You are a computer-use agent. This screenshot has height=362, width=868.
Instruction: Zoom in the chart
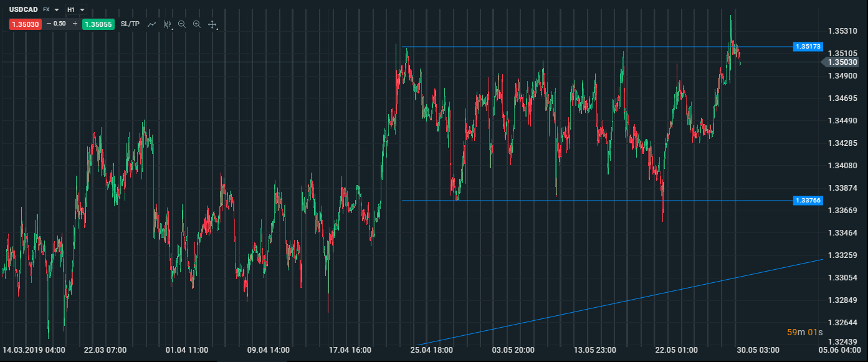[197, 24]
